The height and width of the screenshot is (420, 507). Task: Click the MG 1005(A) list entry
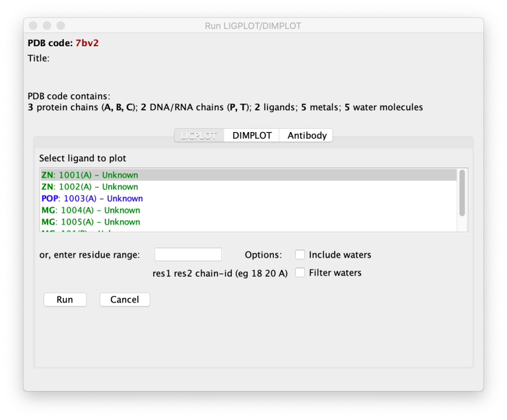90,222
